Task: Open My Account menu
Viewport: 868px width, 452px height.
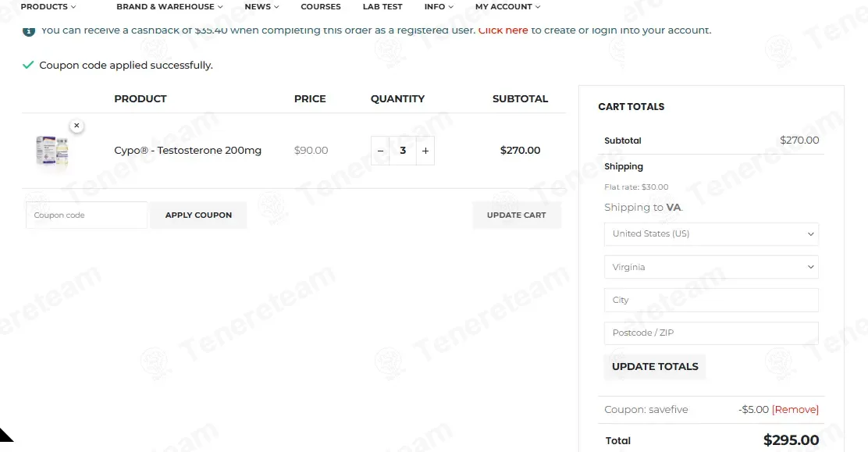Action: pyautogui.click(x=507, y=7)
